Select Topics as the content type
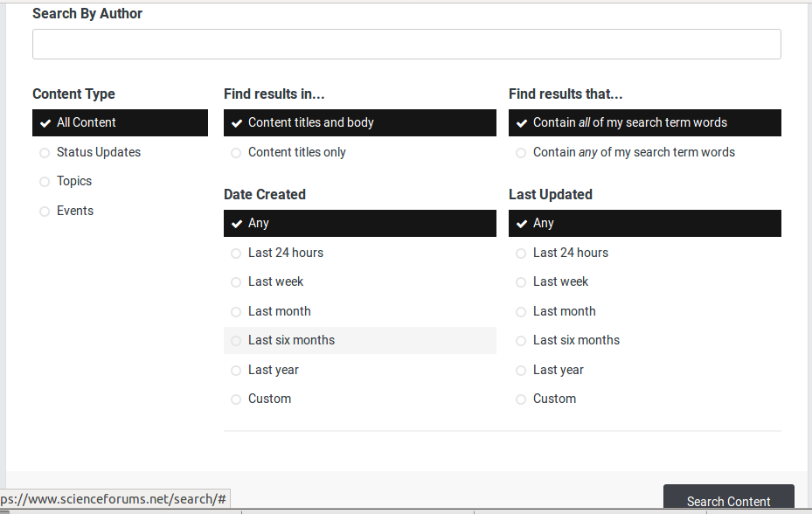Screen dimensions: 812x514 point(74,181)
